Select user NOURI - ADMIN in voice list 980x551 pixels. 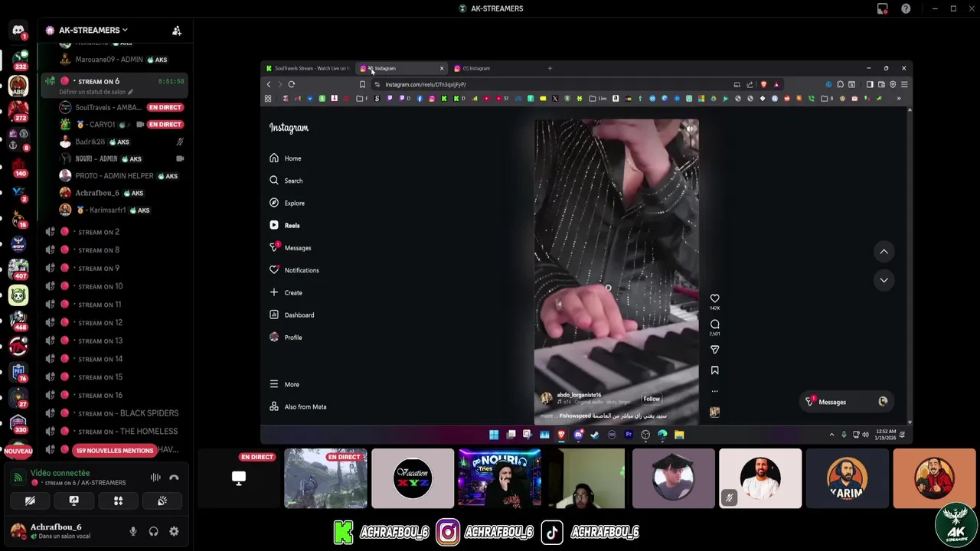tap(121, 158)
